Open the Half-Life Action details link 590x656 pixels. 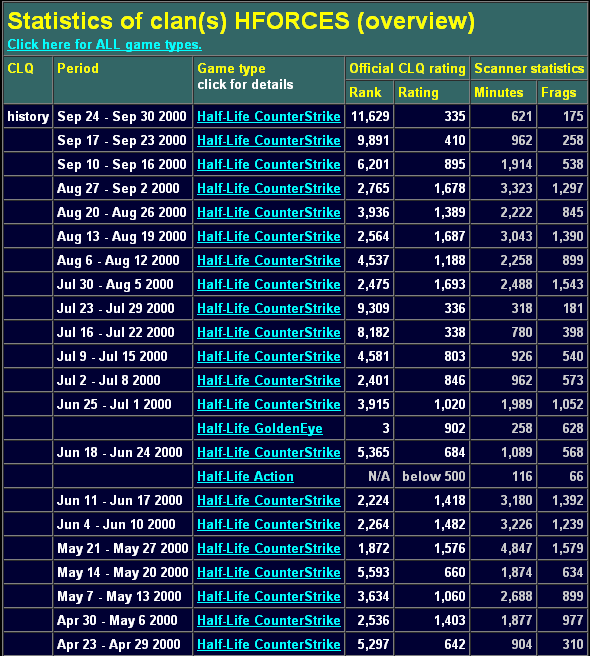pyautogui.click(x=245, y=476)
